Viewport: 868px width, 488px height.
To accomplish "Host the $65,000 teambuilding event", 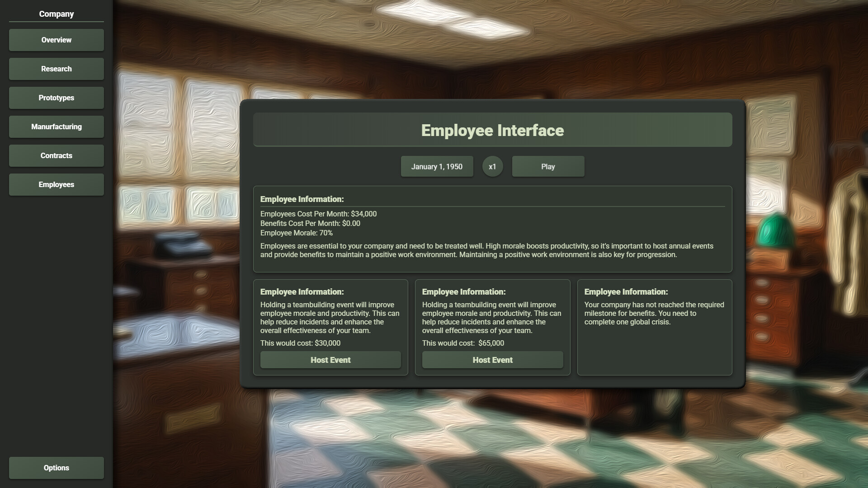I will tap(492, 360).
